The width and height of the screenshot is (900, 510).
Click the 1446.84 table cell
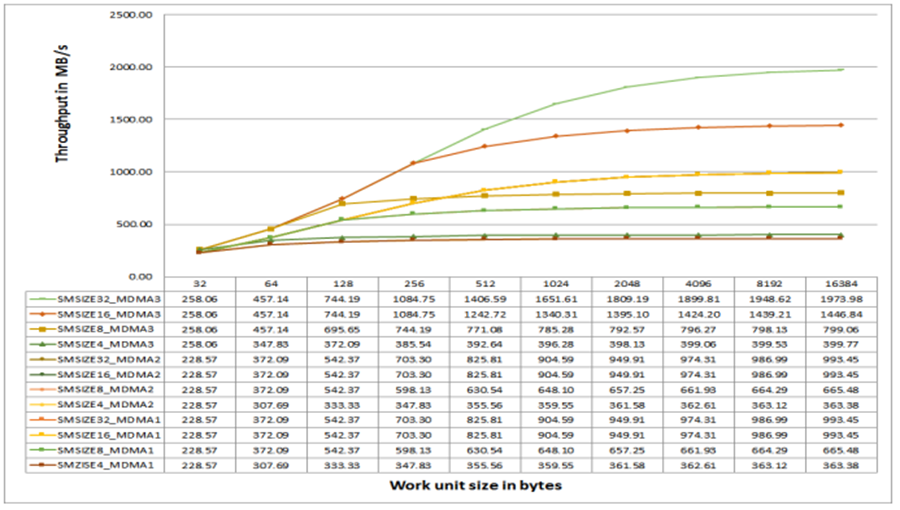click(x=841, y=314)
